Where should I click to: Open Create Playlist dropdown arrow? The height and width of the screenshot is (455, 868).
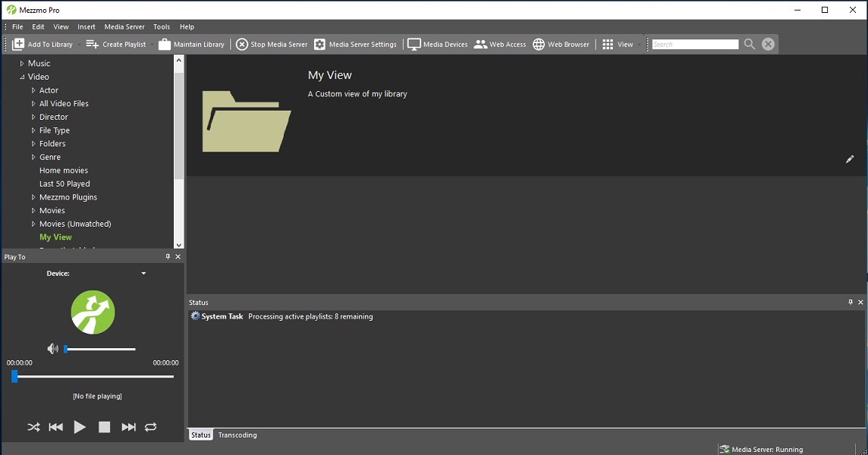click(153, 44)
